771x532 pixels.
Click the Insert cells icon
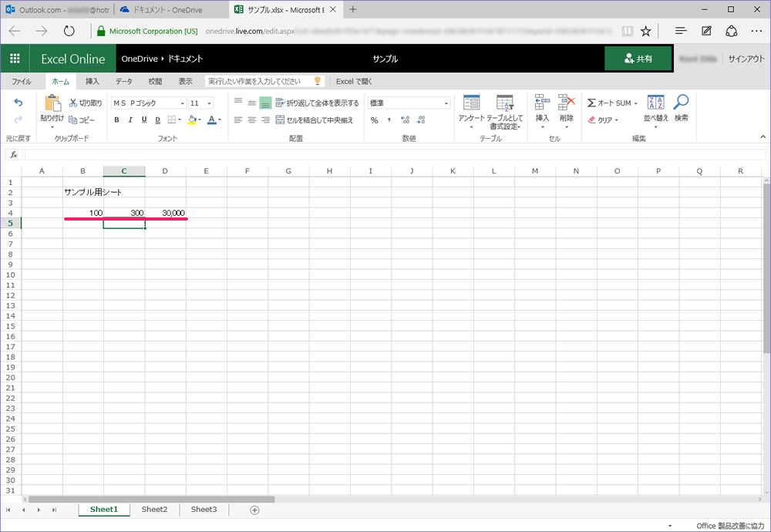(542, 103)
